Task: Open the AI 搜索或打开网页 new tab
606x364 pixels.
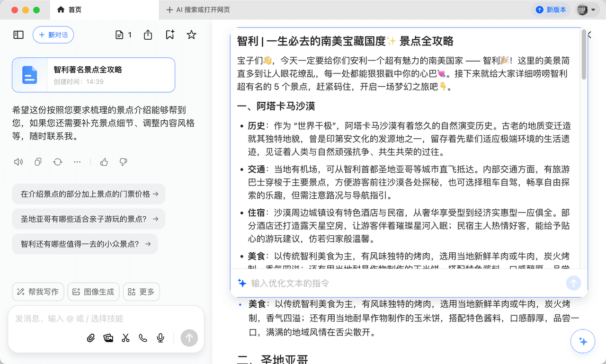Action: [199, 9]
